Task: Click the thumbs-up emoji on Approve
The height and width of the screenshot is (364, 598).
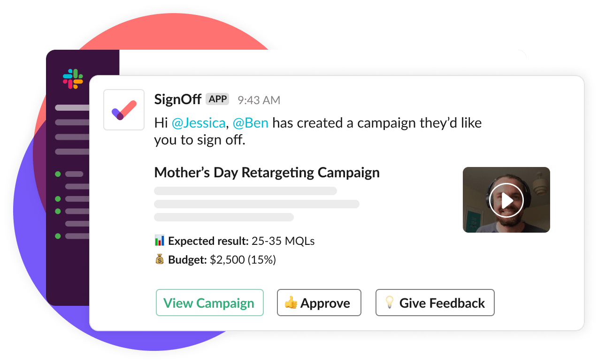Action: (291, 303)
